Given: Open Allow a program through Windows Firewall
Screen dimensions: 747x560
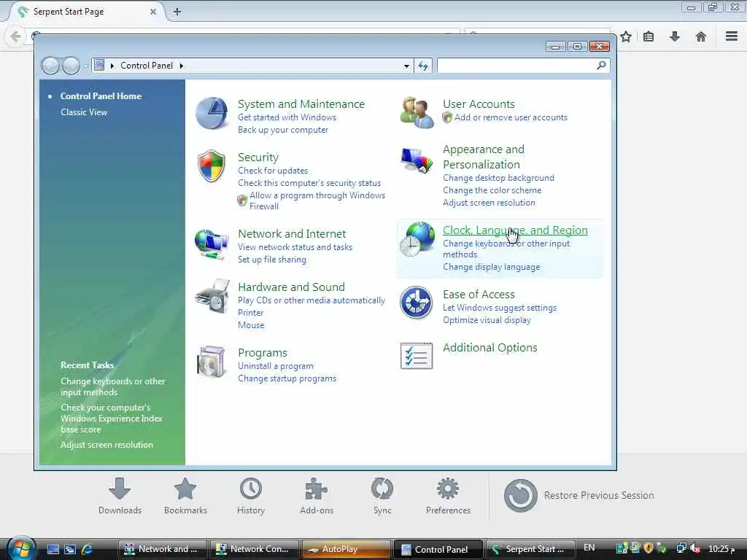Looking at the screenshot, I should tap(317, 201).
